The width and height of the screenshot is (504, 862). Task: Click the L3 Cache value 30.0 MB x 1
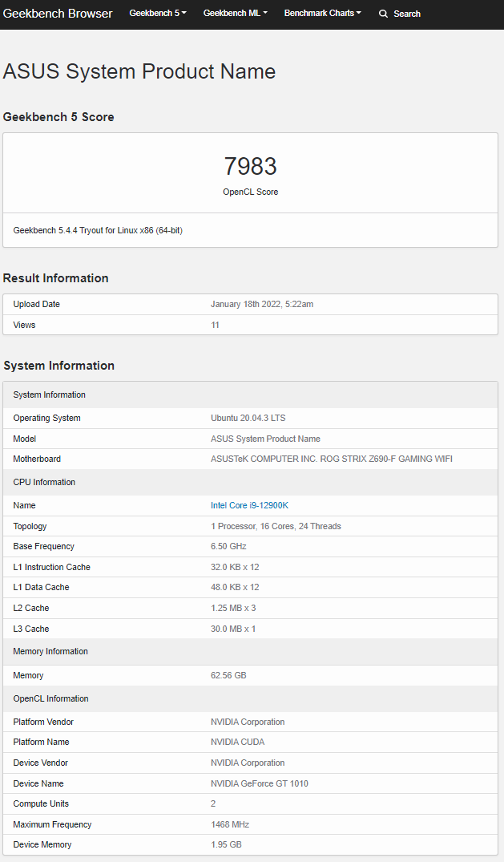pos(233,629)
